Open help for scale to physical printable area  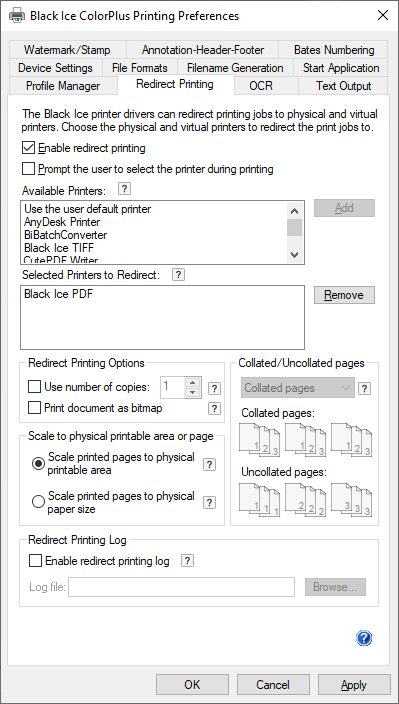pos(209,464)
